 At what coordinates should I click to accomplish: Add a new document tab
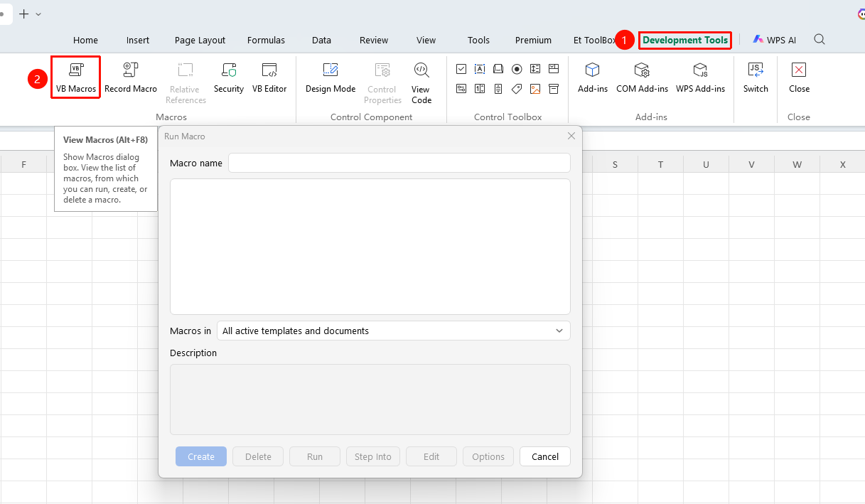click(x=24, y=14)
